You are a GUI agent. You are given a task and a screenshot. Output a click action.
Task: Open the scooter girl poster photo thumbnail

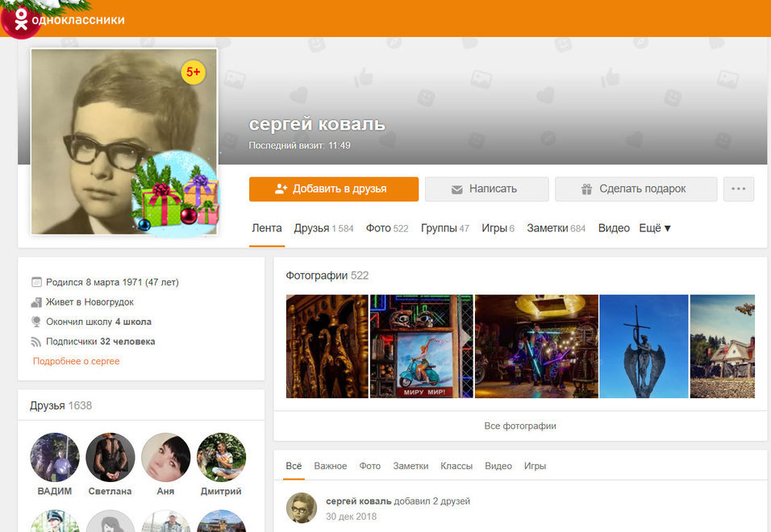422,347
